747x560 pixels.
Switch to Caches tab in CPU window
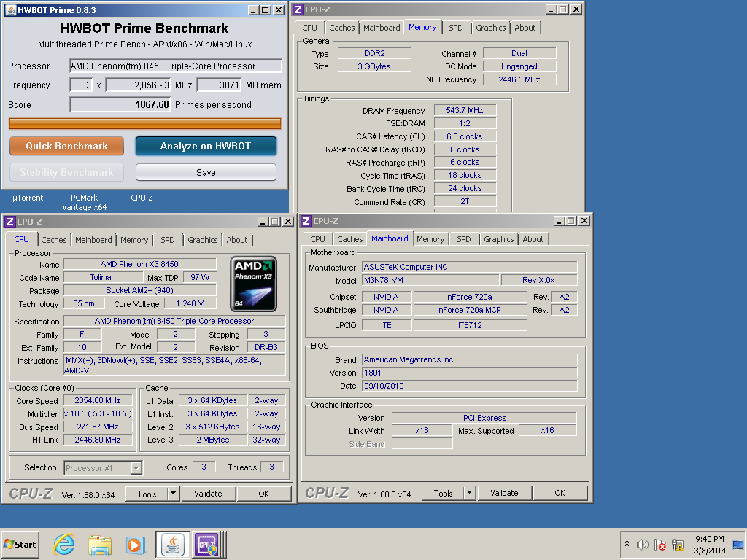54,240
